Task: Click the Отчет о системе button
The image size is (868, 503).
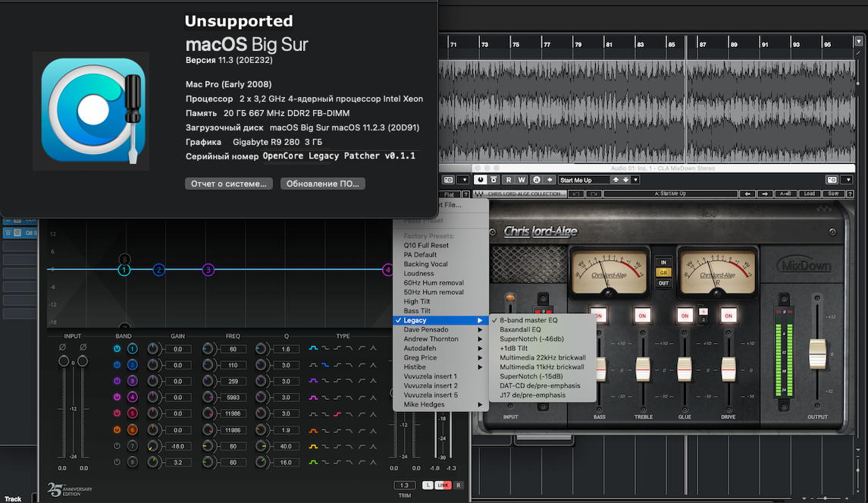Action: (228, 184)
